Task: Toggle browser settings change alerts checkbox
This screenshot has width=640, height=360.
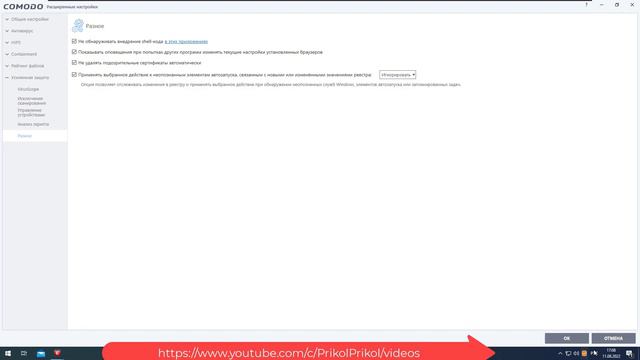Action: [74, 52]
